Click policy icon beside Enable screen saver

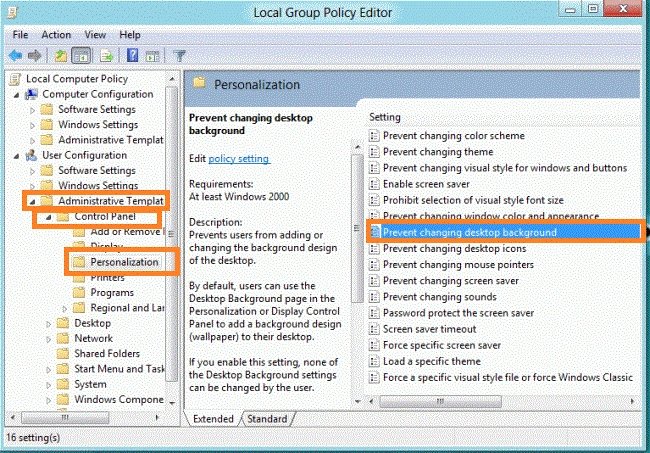tap(374, 184)
